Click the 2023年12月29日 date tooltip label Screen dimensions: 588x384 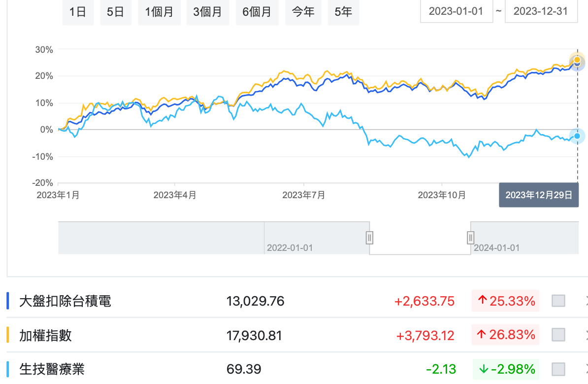tap(539, 195)
